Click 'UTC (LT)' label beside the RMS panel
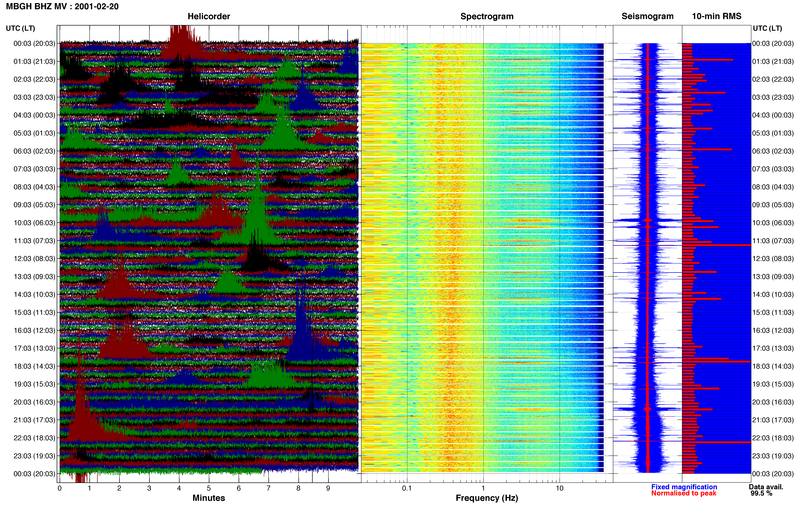 click(x=767, y=28)
